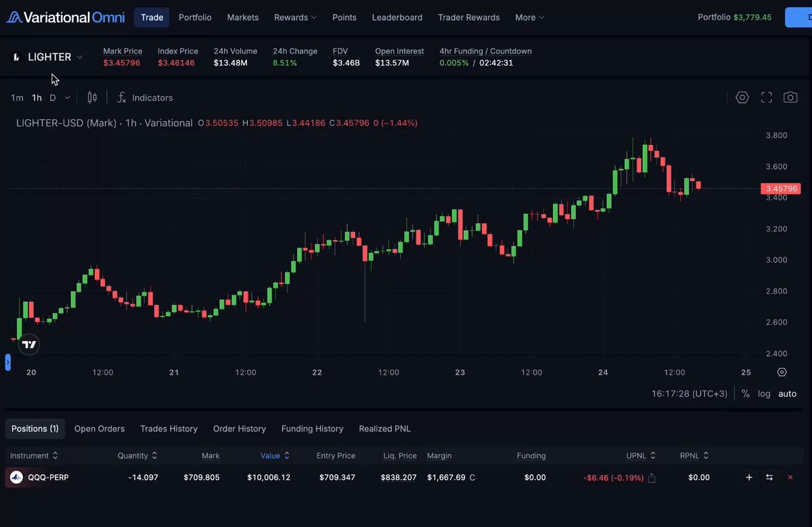Select D daily timeframe
The width and height of the screenshot is (812, 527).
[x=53, y=97]
